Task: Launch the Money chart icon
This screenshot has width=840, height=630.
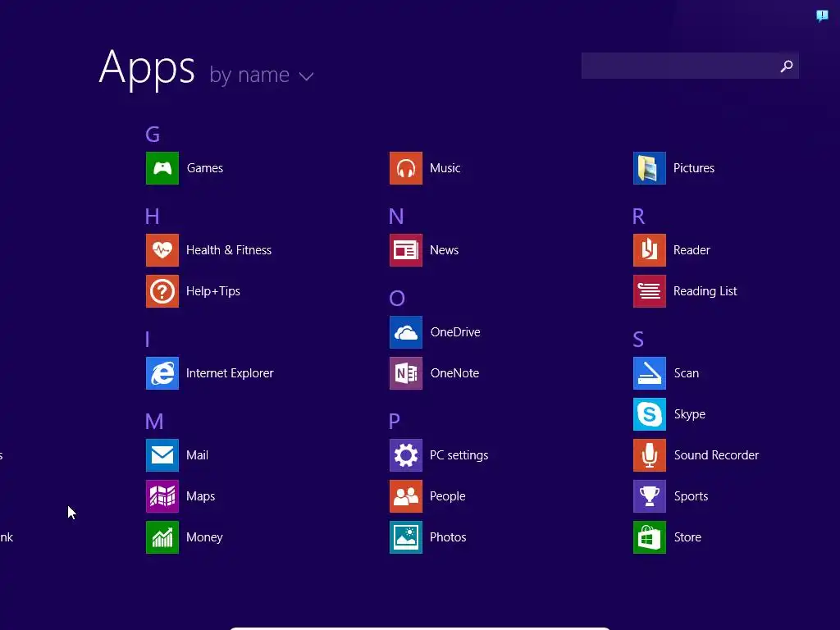Action: click(162, 537)
